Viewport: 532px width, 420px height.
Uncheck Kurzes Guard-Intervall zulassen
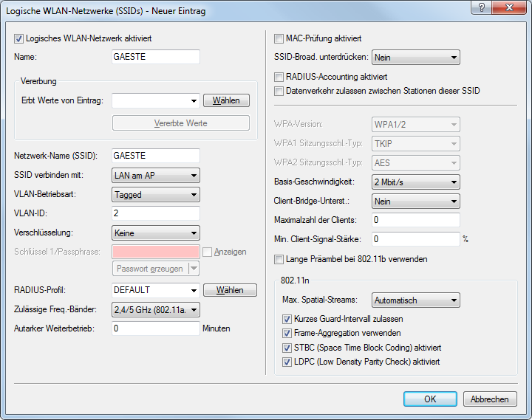287,319
